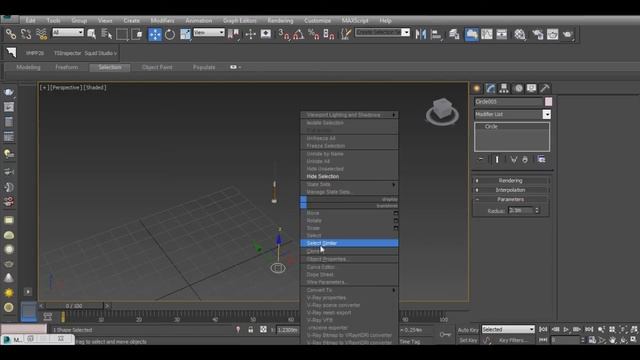Choose the Rectangular Selection Region tool
Screen dimensions: 640x360
coord(122,34)
